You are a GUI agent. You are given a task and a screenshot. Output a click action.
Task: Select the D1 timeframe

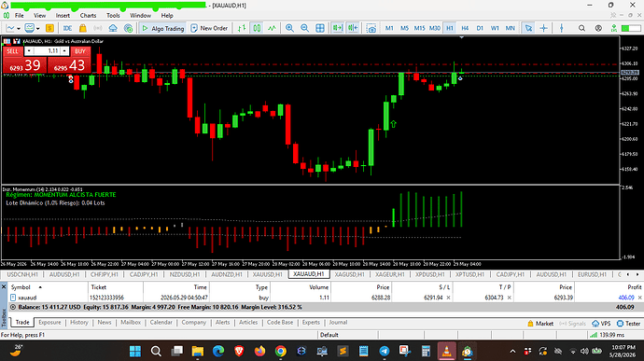[x=480, y=28]
